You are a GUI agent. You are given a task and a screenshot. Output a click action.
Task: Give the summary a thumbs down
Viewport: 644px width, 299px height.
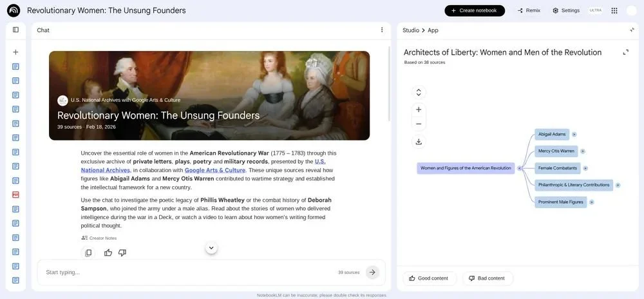point(122,253)
